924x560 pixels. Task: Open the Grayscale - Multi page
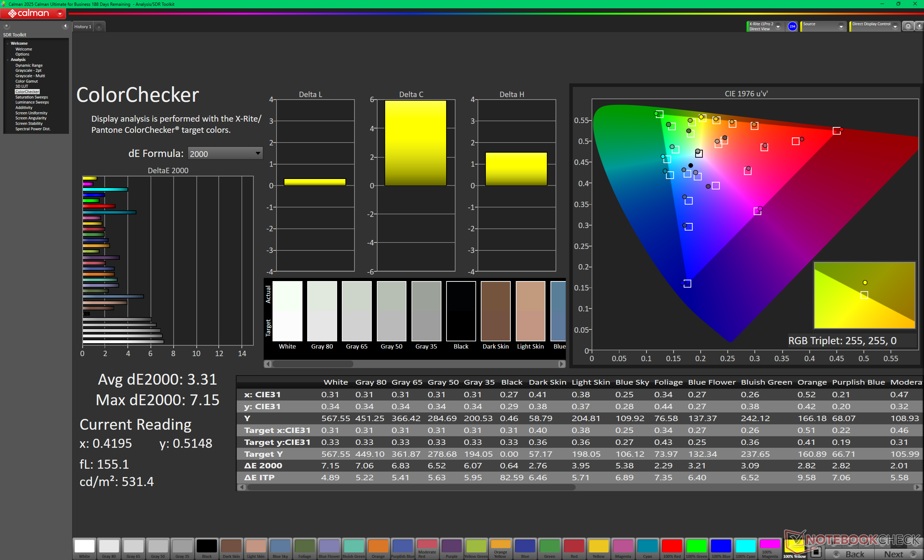[30, 76]
